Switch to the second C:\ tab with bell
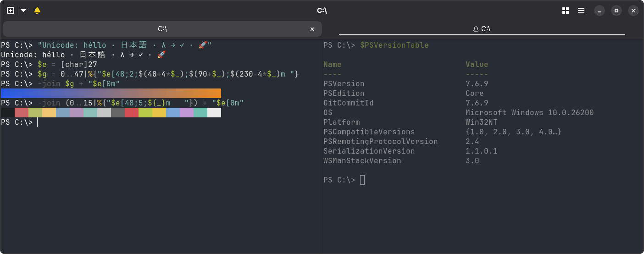Image resolution: width=644 pixels, height=254 pixels. [x=482, y=29]
